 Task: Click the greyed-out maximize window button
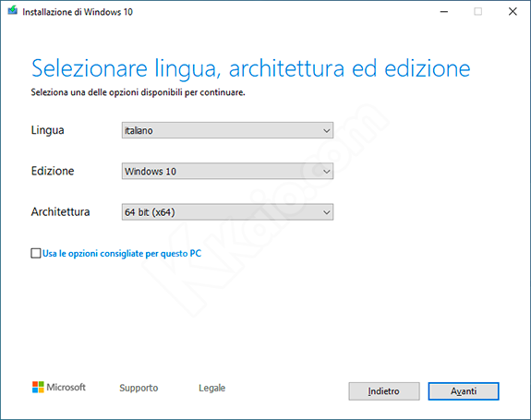(477, 12)
